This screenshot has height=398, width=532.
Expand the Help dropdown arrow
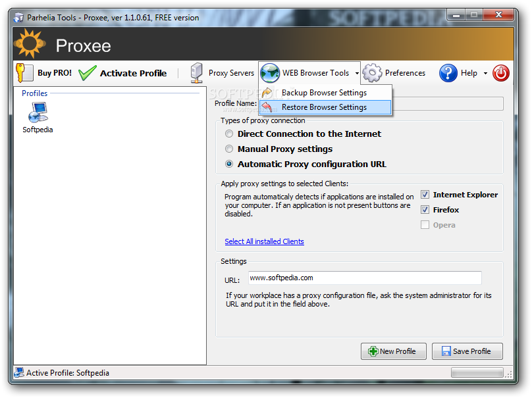click(485, 73)
